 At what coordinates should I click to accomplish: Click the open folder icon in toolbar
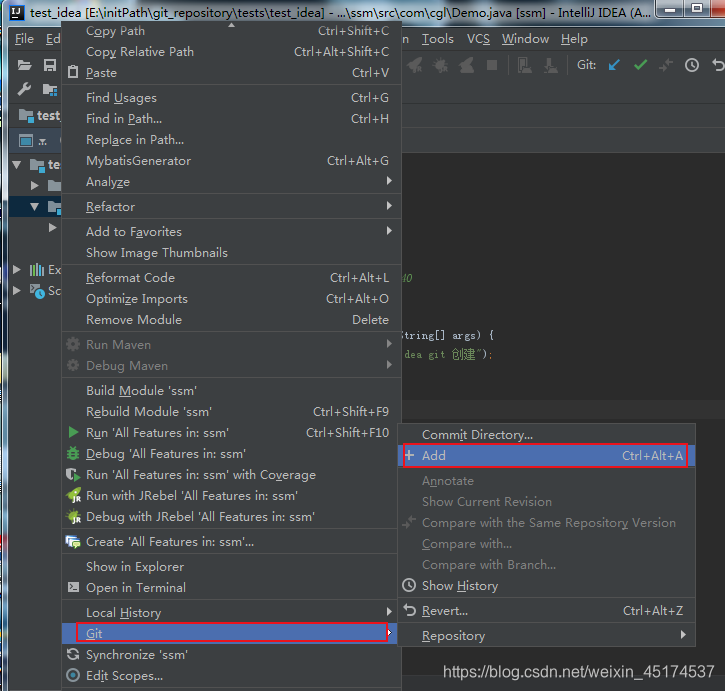click(x=25, y=65)
